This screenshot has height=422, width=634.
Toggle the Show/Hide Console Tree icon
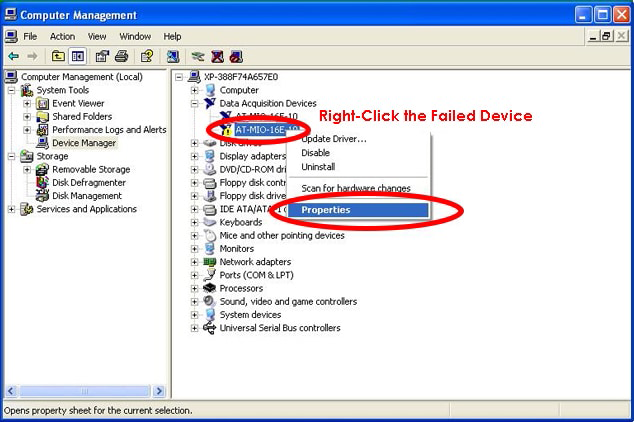pos(77,56)
